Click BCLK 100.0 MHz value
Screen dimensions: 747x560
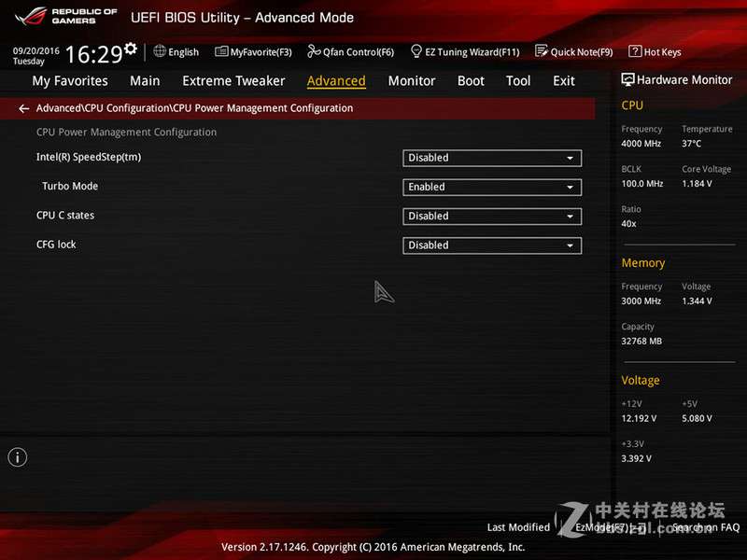[x=642, y=183]
